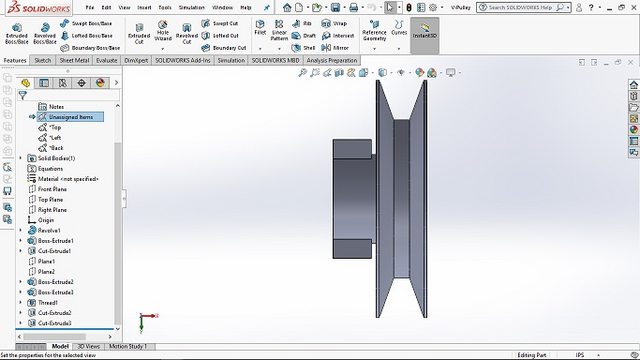The width and height of the screenshot is (640, 360).
Task: Open ConfigurationManager tab in side panel
Action: click(x=62, y=83)
